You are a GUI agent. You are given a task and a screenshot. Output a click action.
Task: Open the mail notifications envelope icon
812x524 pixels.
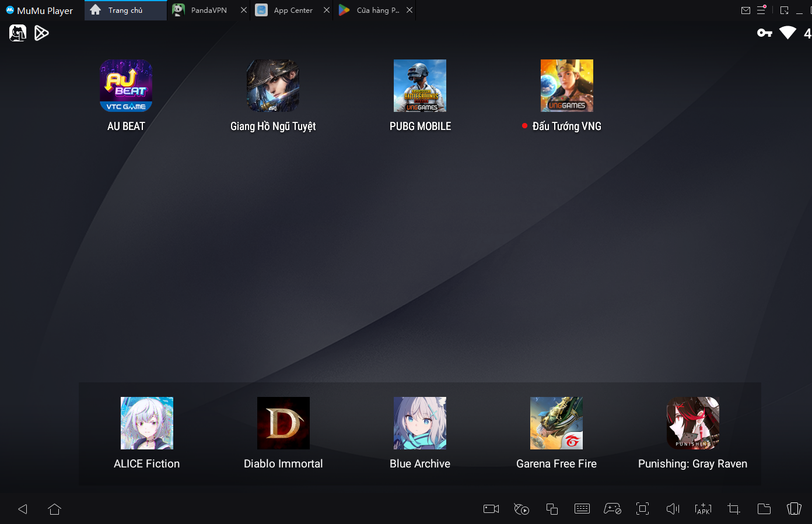point(745,10)
